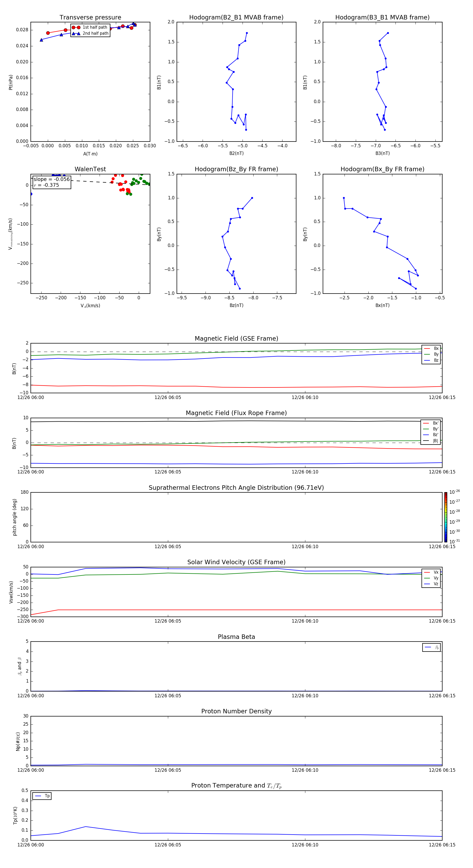Click the 'Solar Wind Velocity (GSE Frame)' title
The image size is (473, 868).
[x=236, y=562]
